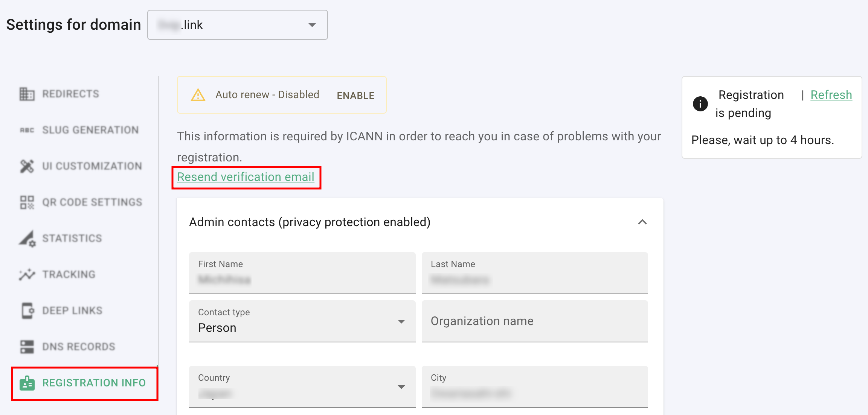The width and height of the screenshot is (868, 415).
Task: Click the Slug Generation ABC icon
Action: 27,130
